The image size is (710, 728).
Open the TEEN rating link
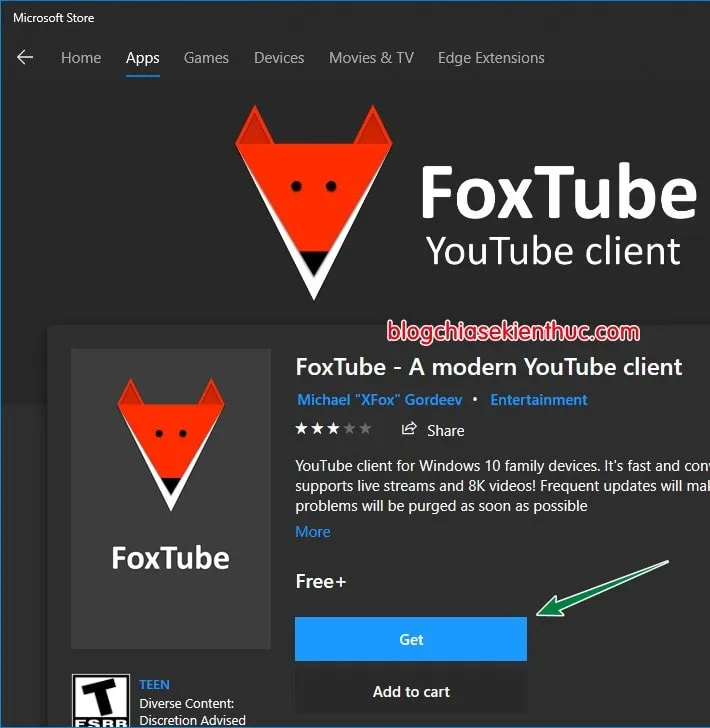click(154, 684)
